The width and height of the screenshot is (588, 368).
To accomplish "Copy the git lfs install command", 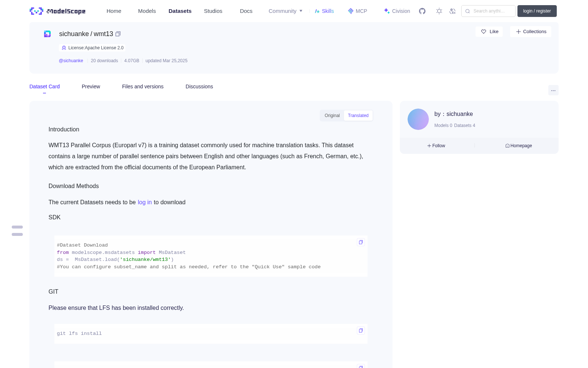I will pyautogui.click(x=361, y=330).
